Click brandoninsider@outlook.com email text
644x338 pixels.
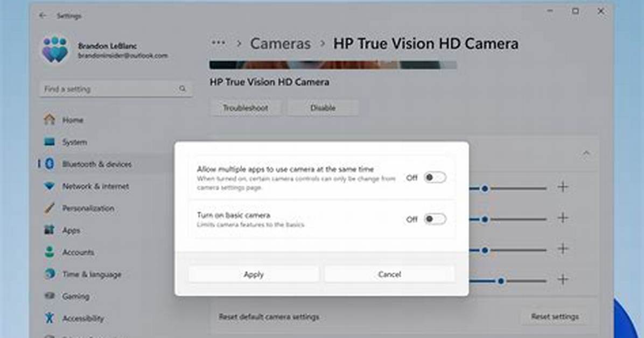click(123, 55)
